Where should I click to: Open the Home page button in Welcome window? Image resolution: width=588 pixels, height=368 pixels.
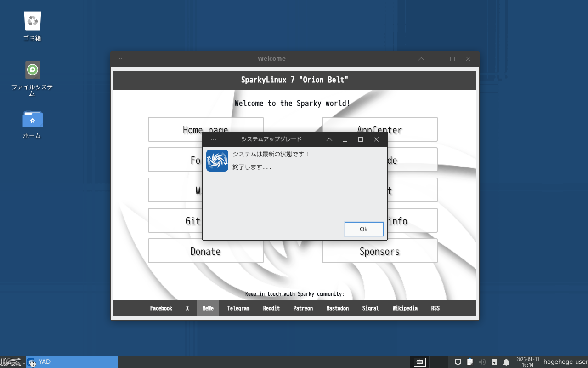[x=206, y=129]
